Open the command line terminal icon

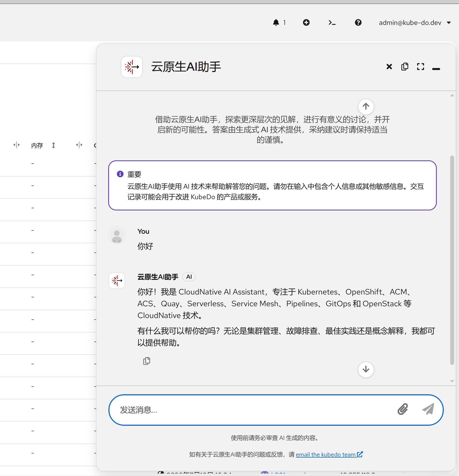click(x=332, y=22)
